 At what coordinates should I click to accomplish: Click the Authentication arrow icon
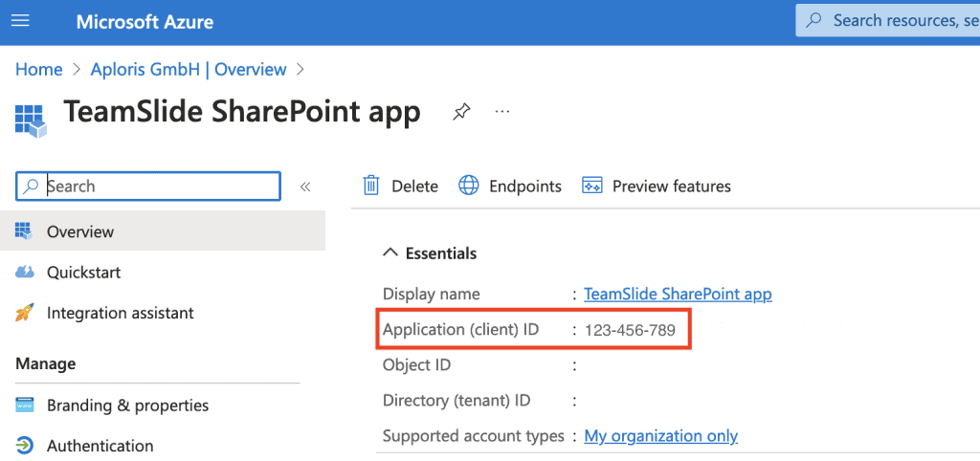pos(24,446)
